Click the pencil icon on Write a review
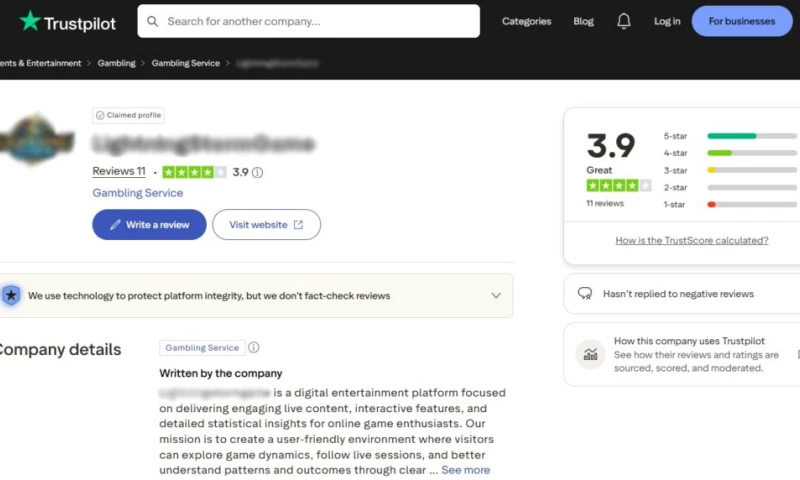The height and width of the screenshot is (480, 800). (115, 225)
